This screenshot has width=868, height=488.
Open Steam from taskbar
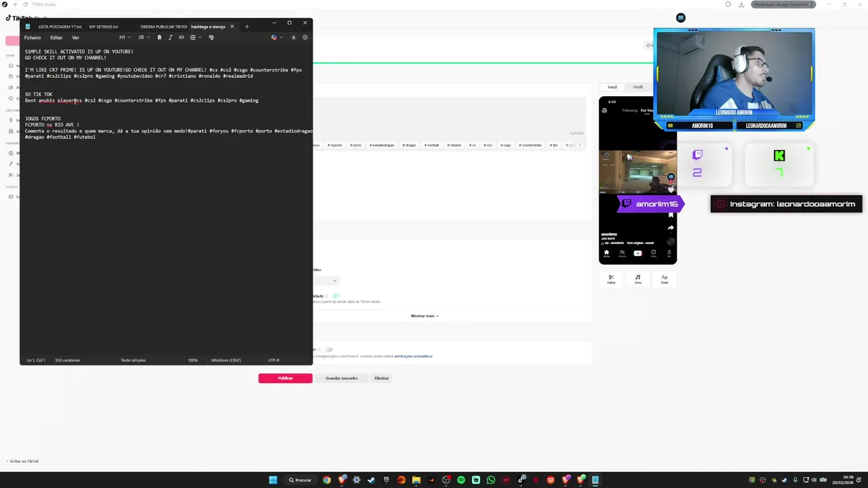pos(371,480)
